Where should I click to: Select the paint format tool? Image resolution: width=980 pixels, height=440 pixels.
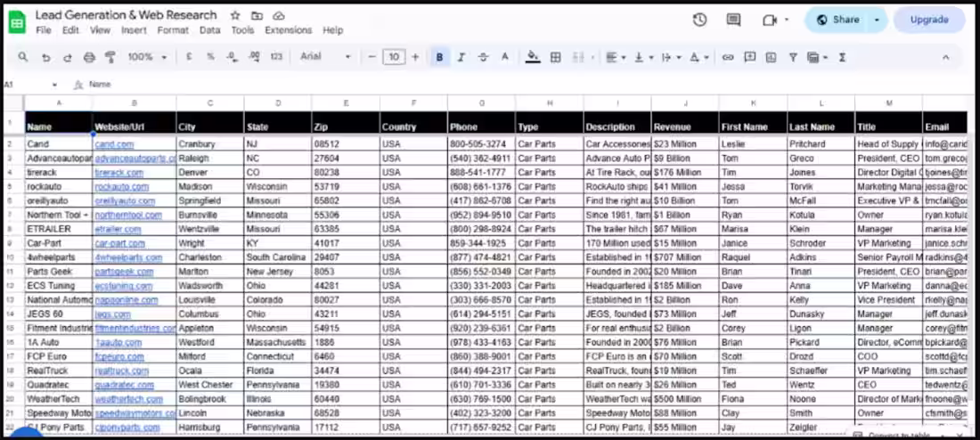[110, 57]
